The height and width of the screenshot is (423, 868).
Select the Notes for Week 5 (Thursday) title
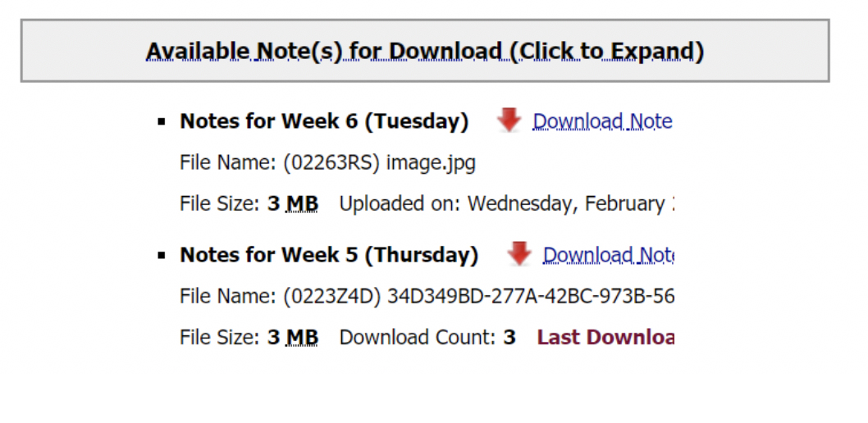329,255
